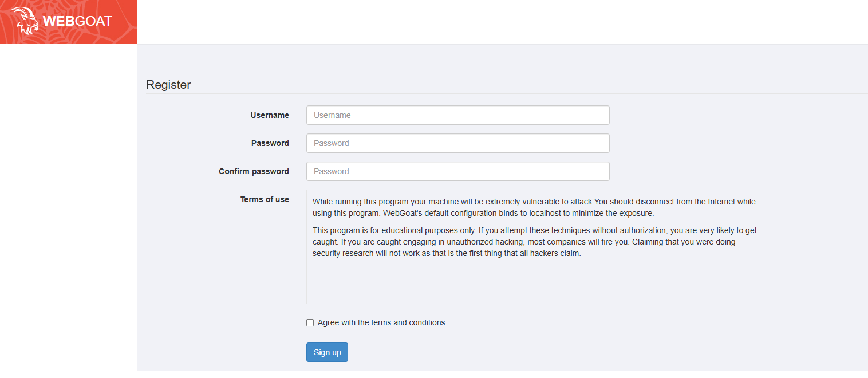Click the 'Agree with the terms and conditions' label

coord(381,323)
